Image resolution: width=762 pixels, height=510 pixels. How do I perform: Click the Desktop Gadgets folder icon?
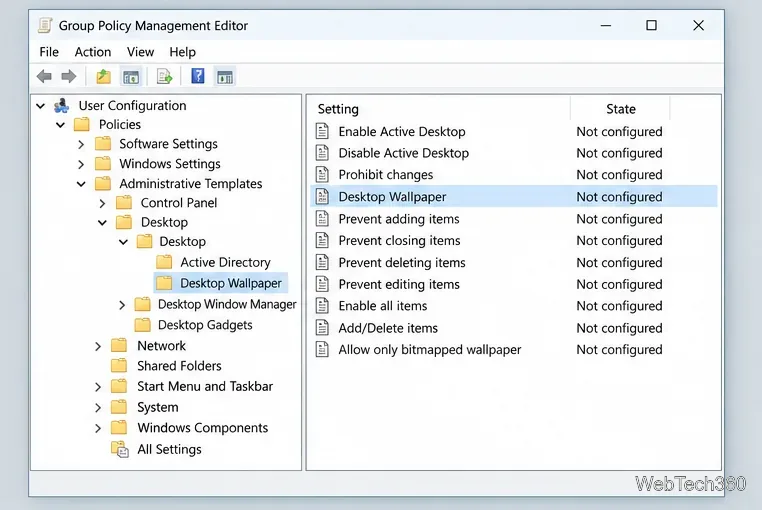click(x=142, y=324)
